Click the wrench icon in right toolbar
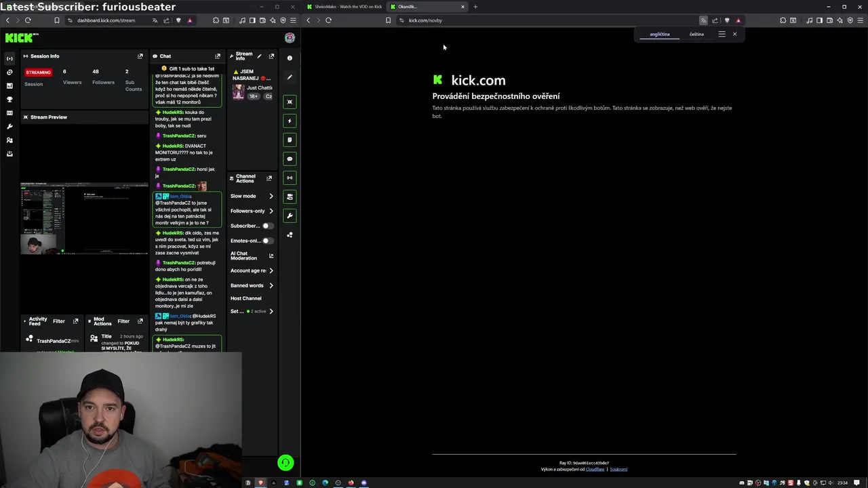This screenshot has width=868, height=488. click(x=290, y=216)
